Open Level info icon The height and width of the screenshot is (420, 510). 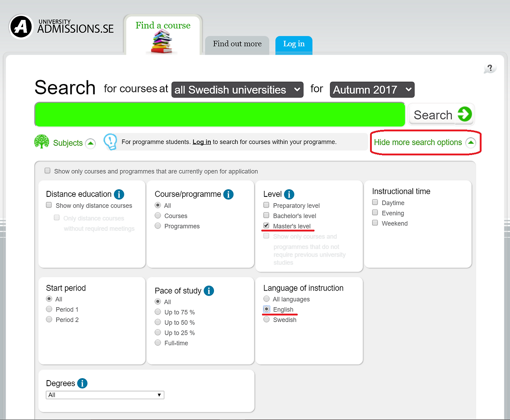tap(289, 194)
